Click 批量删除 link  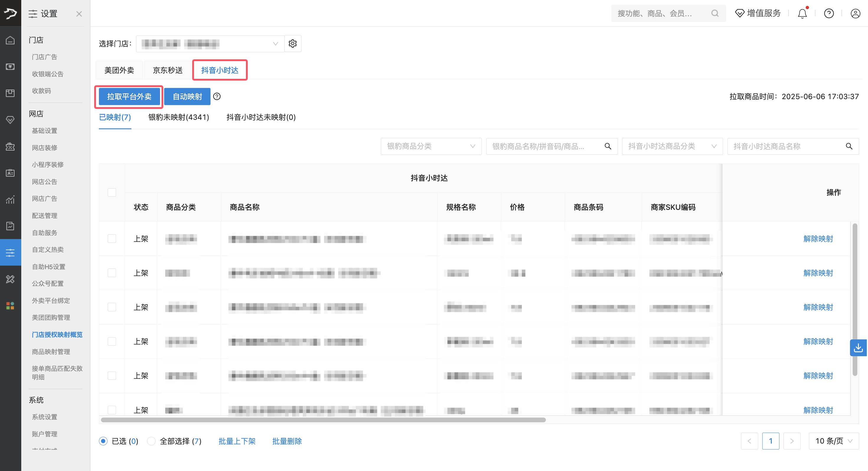(x=287, y=441)
